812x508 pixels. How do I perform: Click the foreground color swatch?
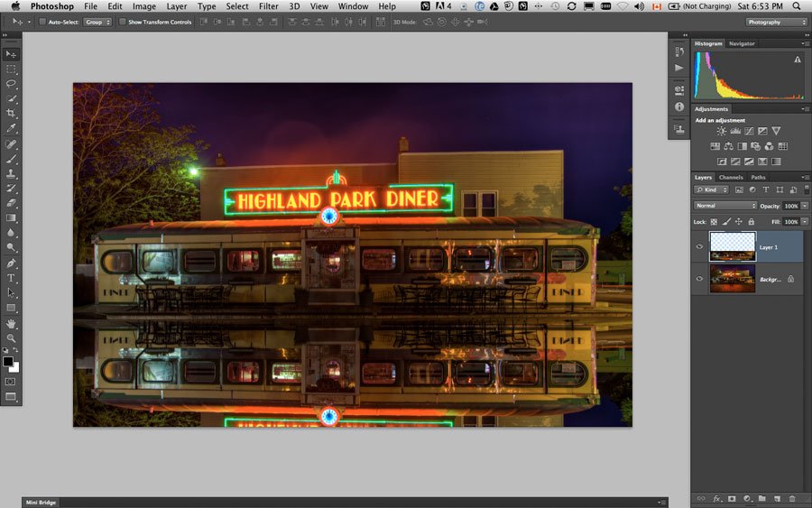coord(8,362)
